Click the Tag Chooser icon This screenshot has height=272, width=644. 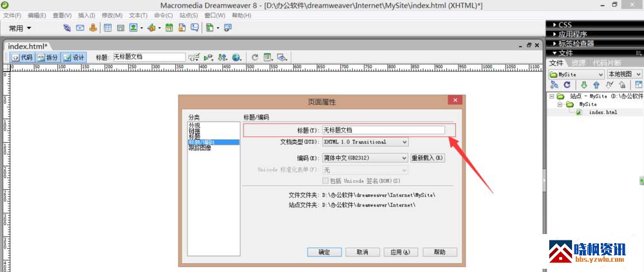(228, 28)
